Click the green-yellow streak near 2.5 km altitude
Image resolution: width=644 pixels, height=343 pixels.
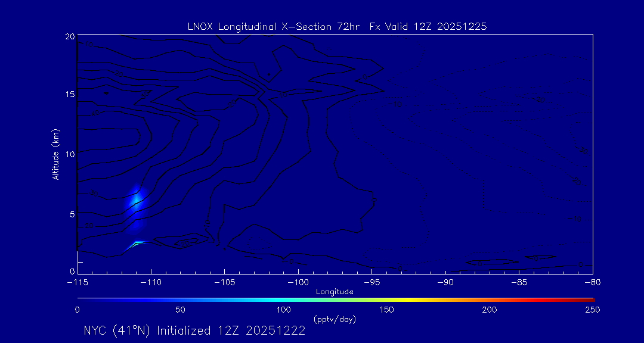tap(138, 243)
